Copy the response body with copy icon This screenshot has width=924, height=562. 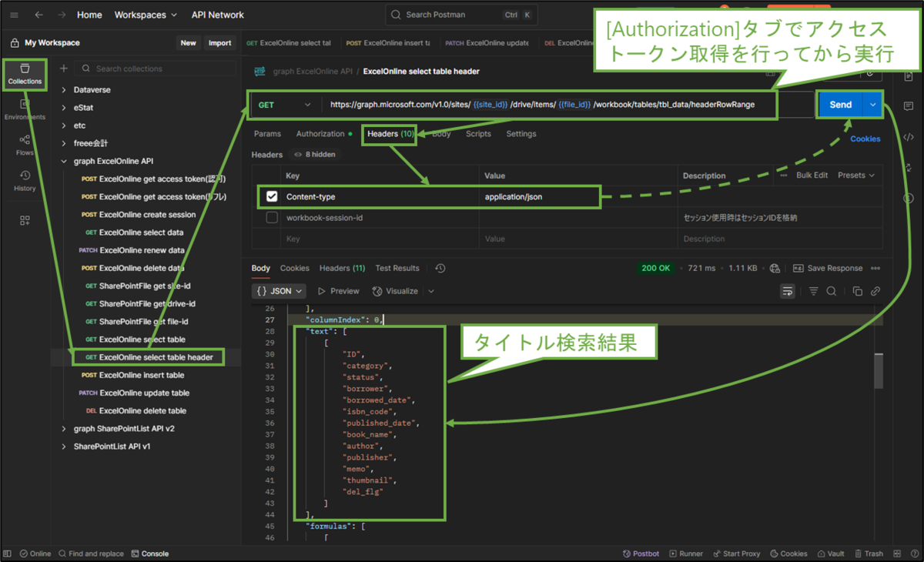(x=858, y=291)
